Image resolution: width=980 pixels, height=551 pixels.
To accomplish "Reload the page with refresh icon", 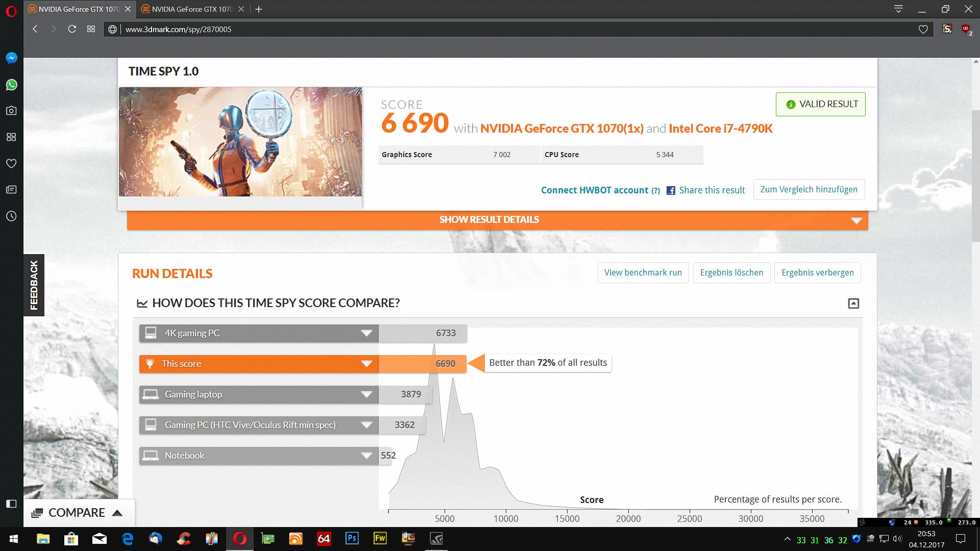I will pos(72,29).
